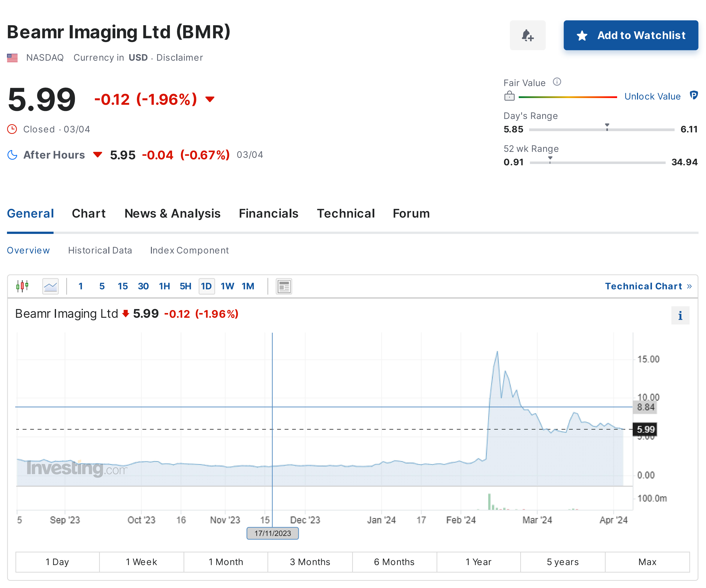Click the create alert bell icon

point(527,35)
